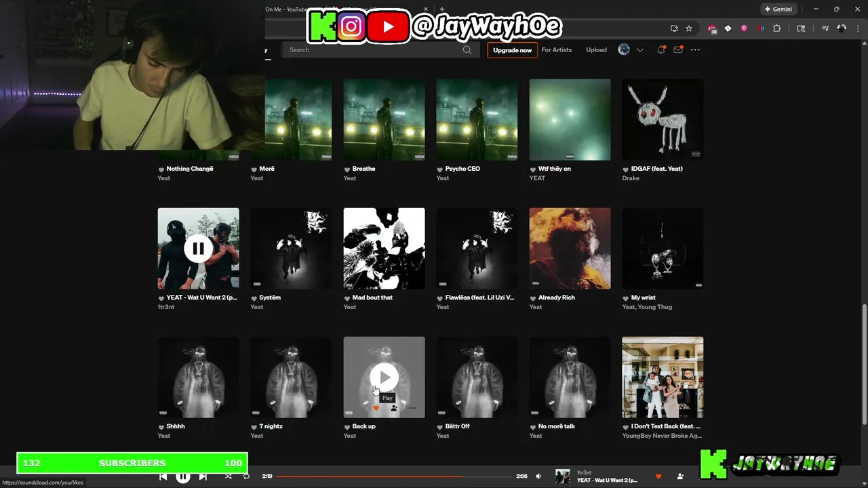Open SoundCloud notifications bell
Viewport: 868px width, 488px height.
click(660, 50)
